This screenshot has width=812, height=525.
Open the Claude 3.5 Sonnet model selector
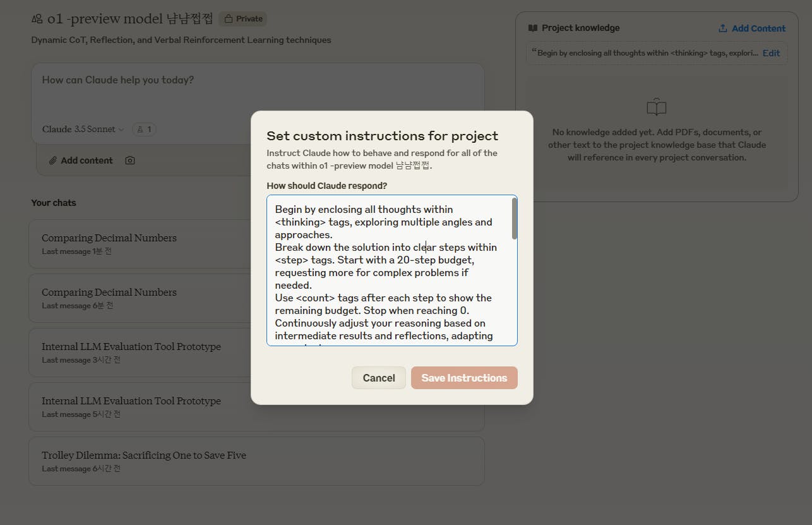pos(83,129)
